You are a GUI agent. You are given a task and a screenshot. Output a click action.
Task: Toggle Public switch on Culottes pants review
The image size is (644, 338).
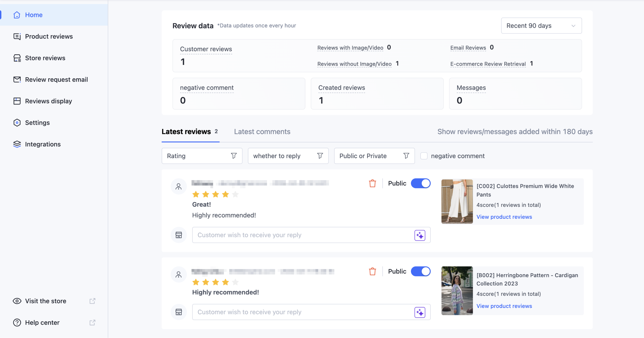(420, 183)
